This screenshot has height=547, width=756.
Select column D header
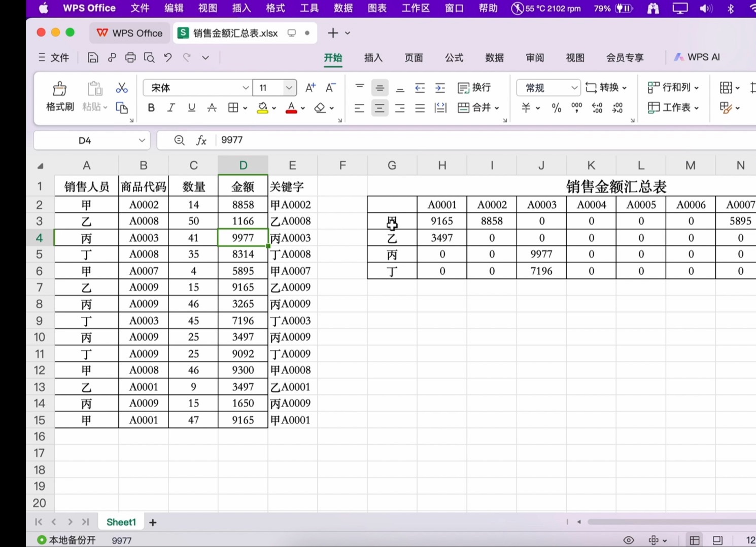(x=243, y=165)
